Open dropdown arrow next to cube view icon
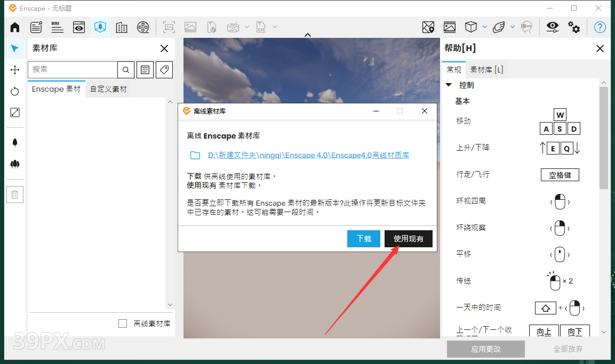Viewport: 615px width, 364px height. (x=484, y=27)
